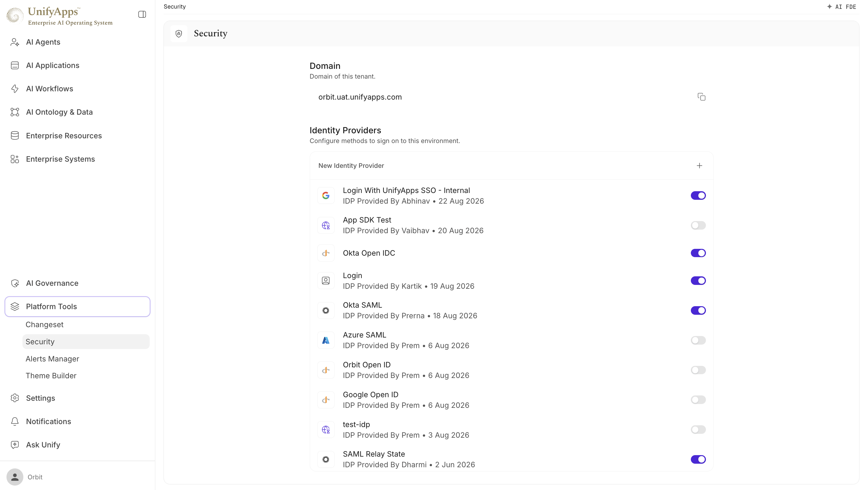The height and width of the screenshot is (490, 868).
Task: Open Login With UnifyApps SSO - Internal
Action: click(406, 191)
